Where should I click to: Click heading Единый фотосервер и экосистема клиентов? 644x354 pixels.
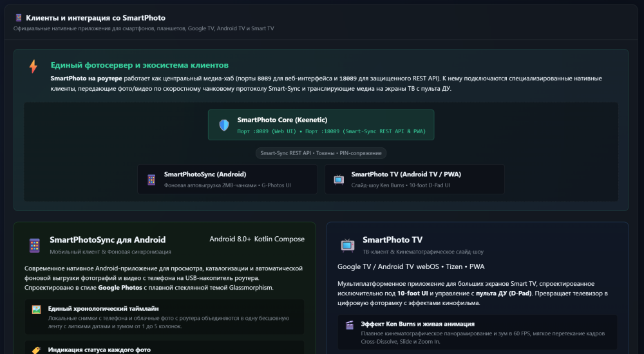pos(139,65)
